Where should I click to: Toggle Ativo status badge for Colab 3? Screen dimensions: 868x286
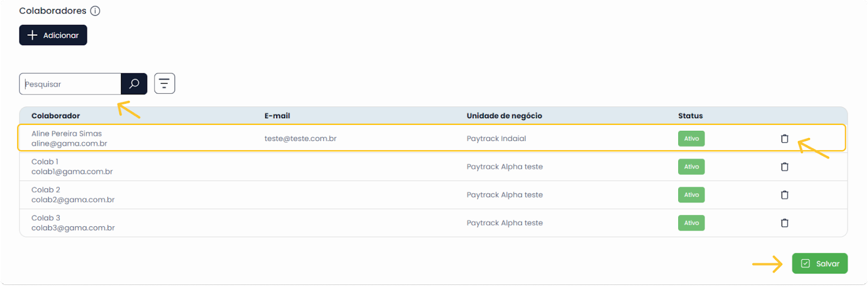pyautogui.click(x=691, y=223)
